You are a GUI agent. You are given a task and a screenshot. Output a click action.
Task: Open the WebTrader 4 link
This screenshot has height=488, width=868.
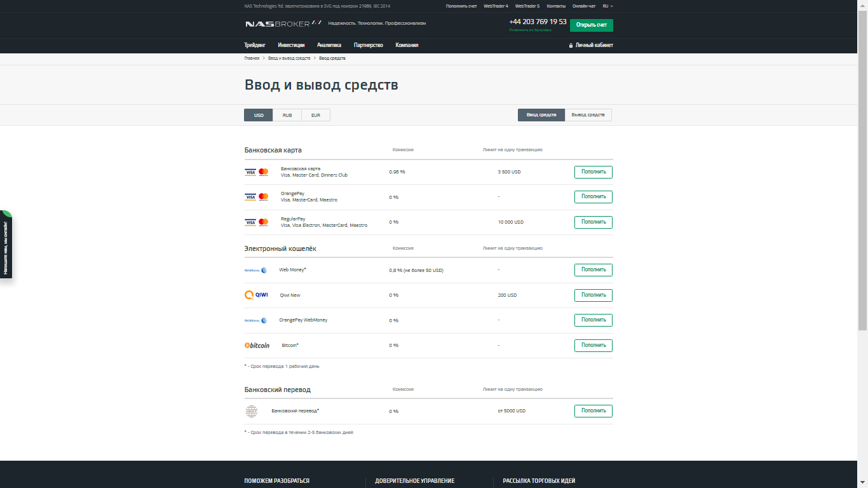tap(496, 6)
